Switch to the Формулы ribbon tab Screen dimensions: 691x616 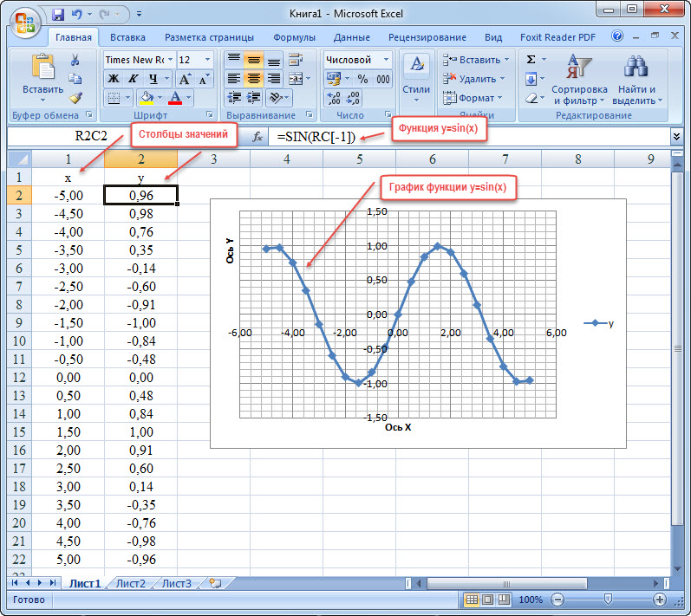click(x=294, y=37)
